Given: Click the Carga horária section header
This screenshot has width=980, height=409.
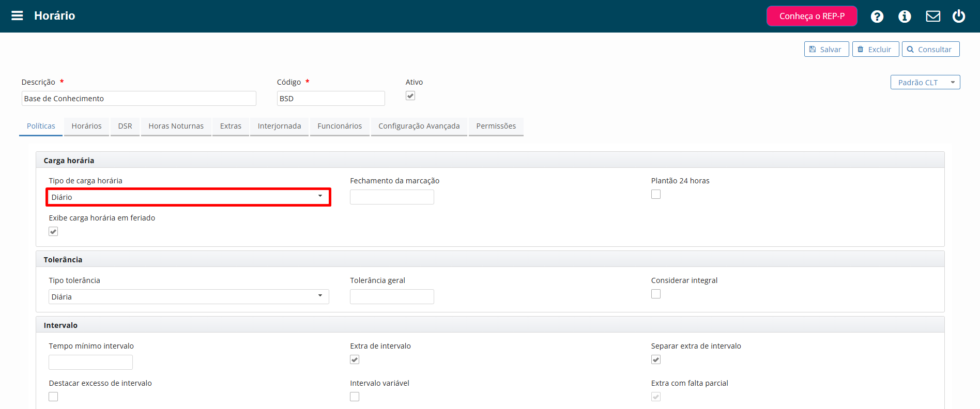Looking at the screenshot, I should (x=490, y=160).
